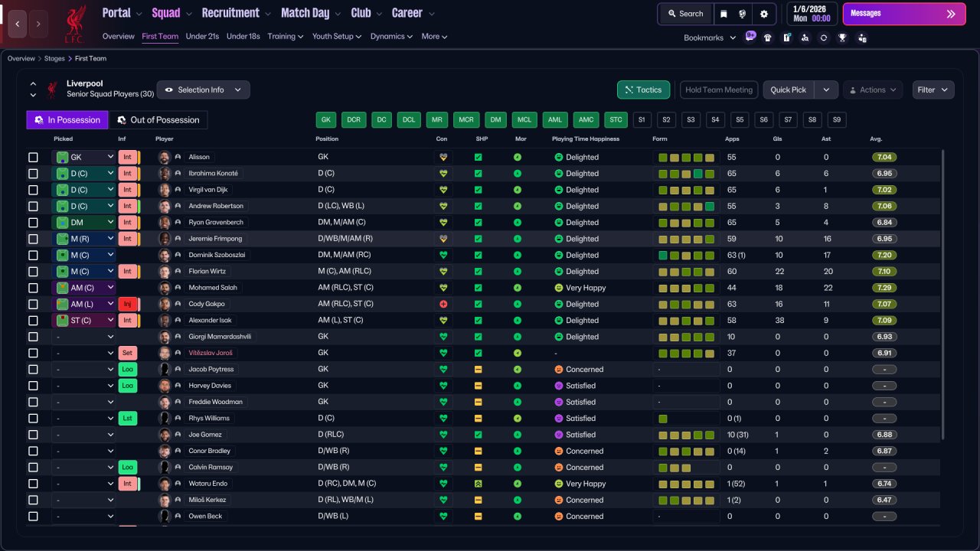Tick the checkbox for Virgil van Dijk
Screen dimensions: 980x551
click(33, 190)
